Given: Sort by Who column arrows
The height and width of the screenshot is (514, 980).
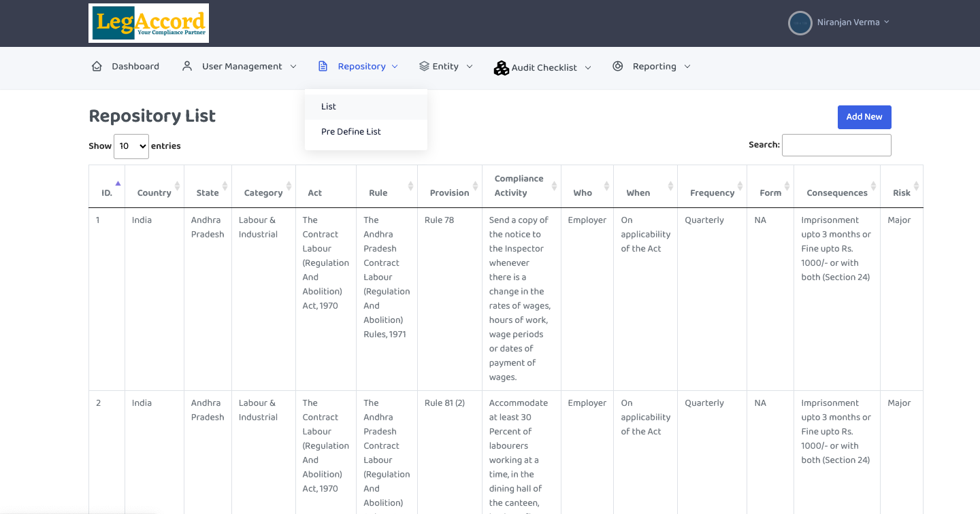Looking at the screenshot, I should click(x=607, y=186).
